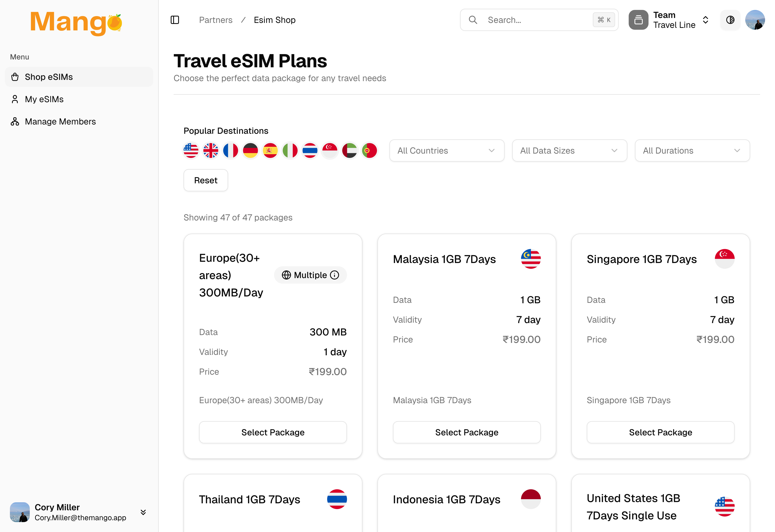Switch the dark/light theme toggle
775x532 pixels.
click(730, 20)
